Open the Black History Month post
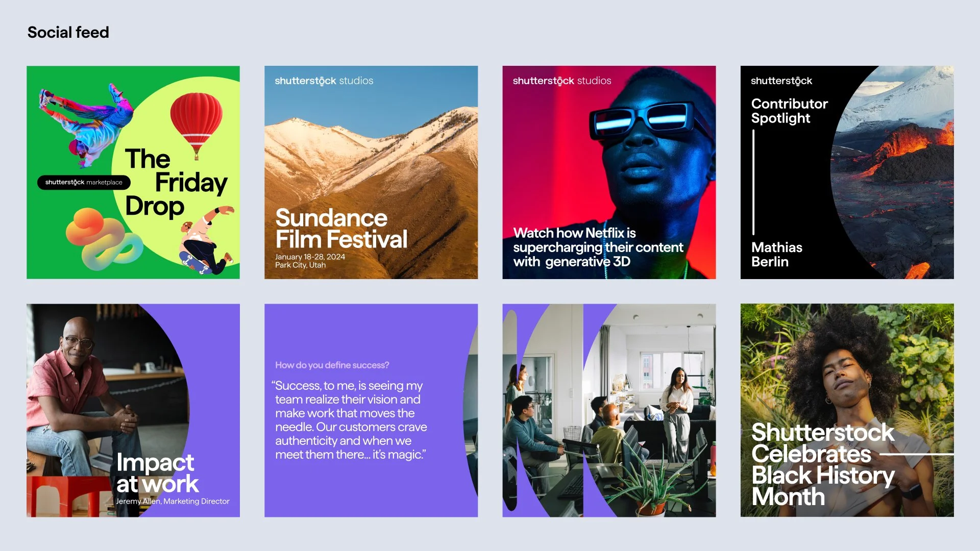 click(847, 411)
